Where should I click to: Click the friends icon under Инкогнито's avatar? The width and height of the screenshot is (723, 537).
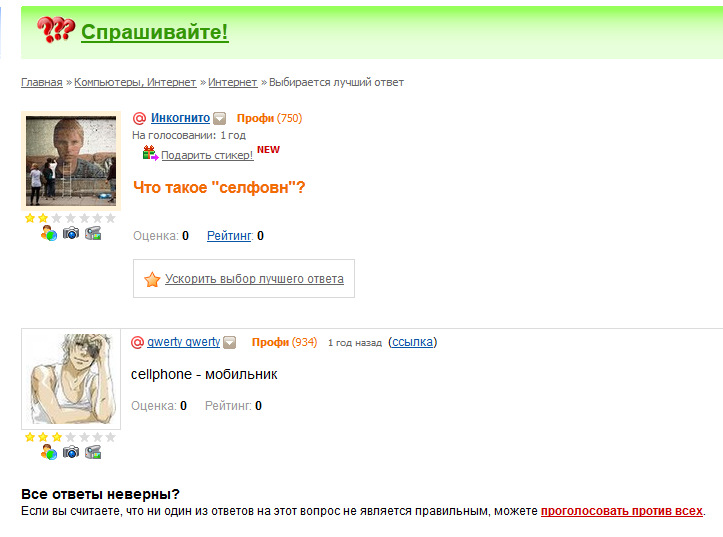[x=48, y=233]
